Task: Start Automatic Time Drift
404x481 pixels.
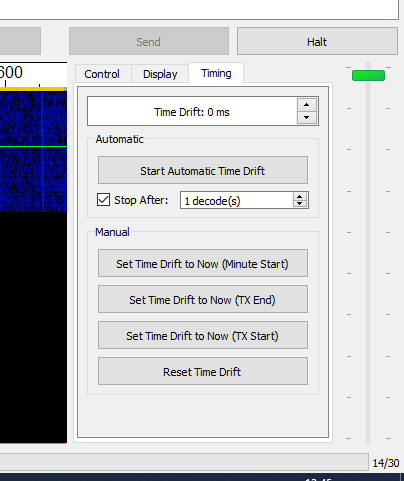Action: click(x=203, y=170)
